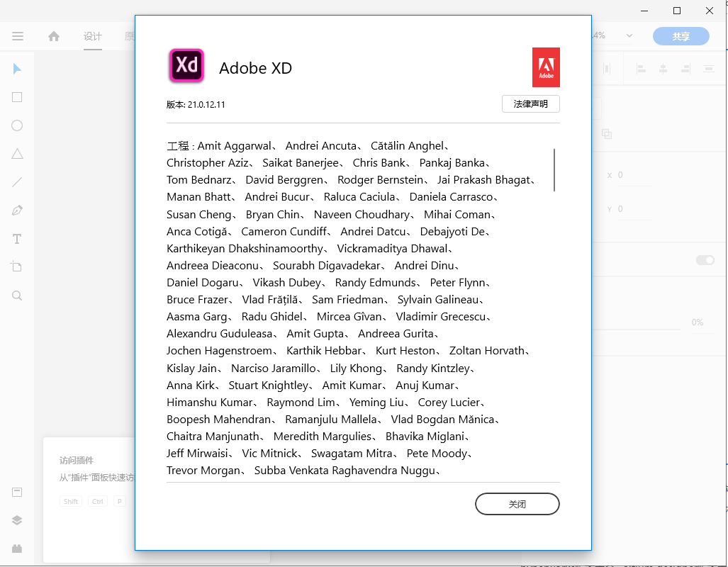Select the Rectangle tool
Viewport: 728px width, 567px height.
click(17, 97)
